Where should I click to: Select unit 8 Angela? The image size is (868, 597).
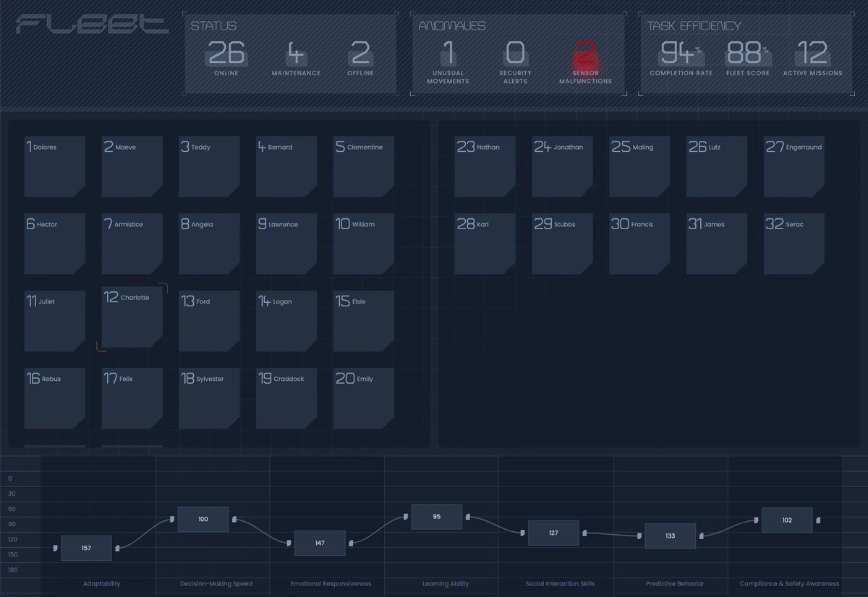click(x=209, y=244)
